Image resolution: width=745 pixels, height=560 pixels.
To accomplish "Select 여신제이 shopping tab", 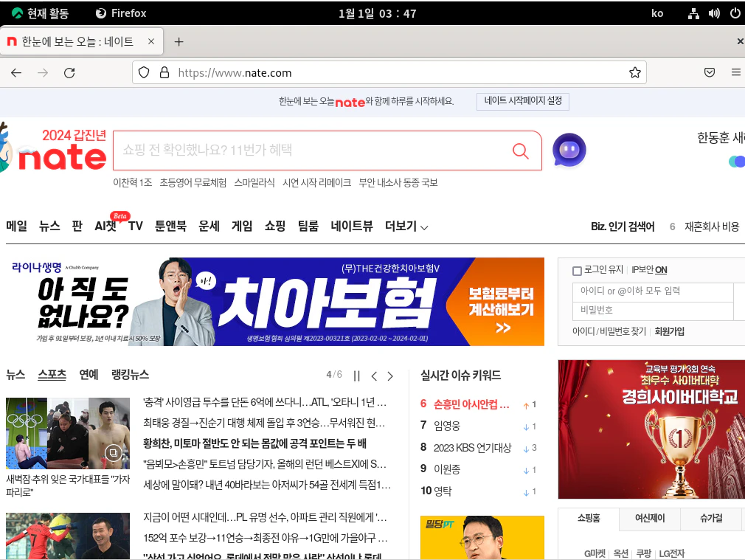I will (650, 518).
